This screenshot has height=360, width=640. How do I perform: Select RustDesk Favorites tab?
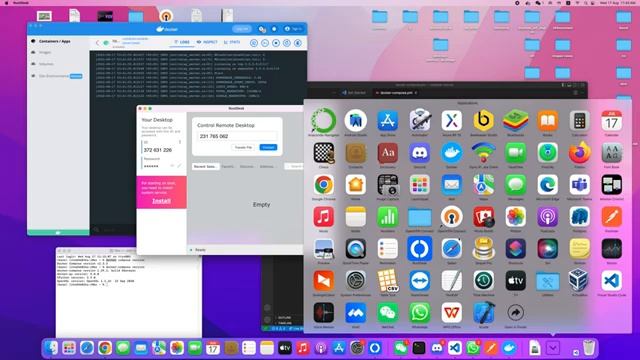point(228,167)
